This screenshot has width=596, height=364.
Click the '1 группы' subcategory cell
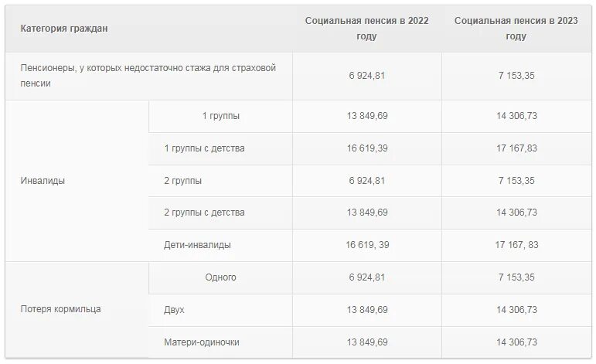[220, 116]
